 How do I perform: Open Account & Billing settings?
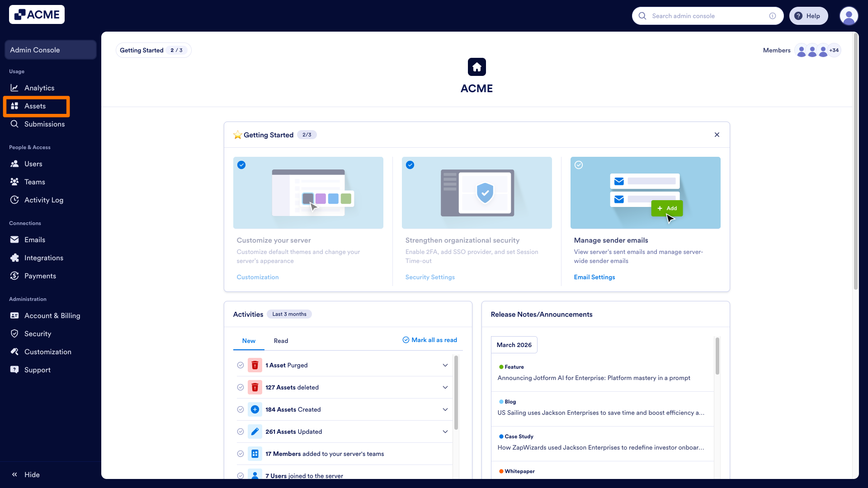52,315
